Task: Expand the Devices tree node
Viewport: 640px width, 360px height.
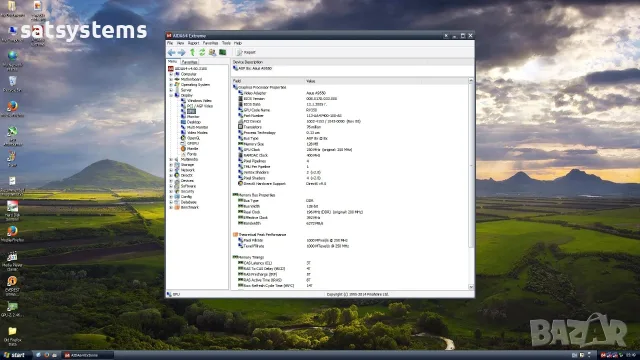Action: [171, 181]
